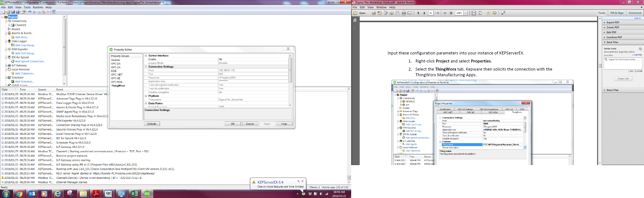This screenshot has width=644, height=198.
Task: Select the ThingWorx property group
Action: pos(118,86)
